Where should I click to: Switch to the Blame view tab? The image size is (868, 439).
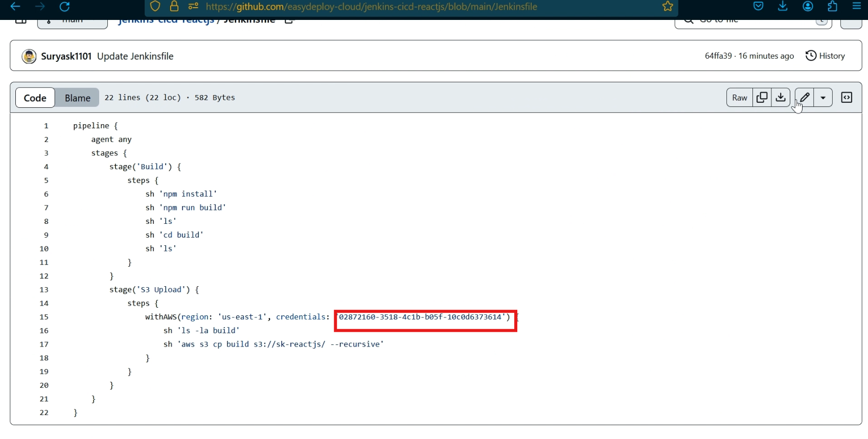click(77, 98)
